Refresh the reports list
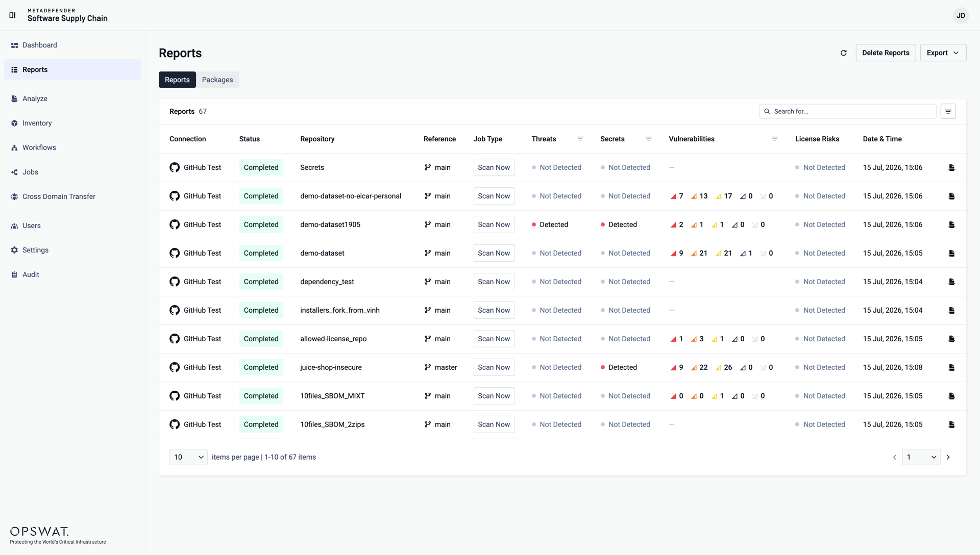 [x=844, y=53]
